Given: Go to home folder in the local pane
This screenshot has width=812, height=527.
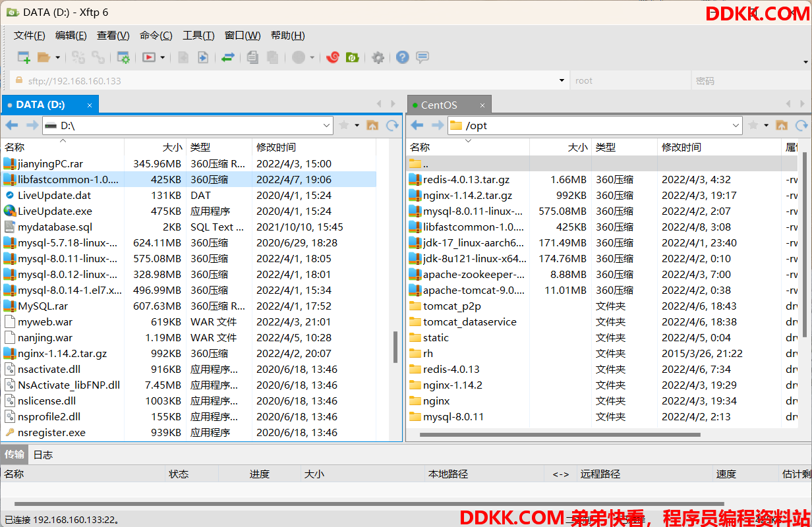Looking at the screenshot, I should coord(372,125).
